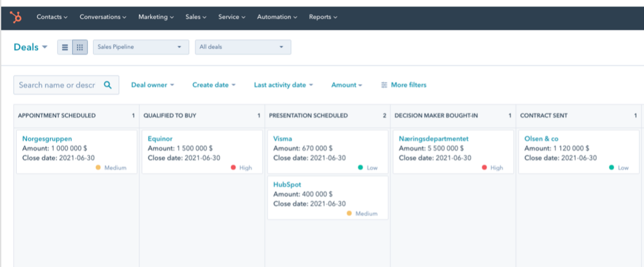
Task: Click the More filters sliders icon
Action: pos(384,85)
